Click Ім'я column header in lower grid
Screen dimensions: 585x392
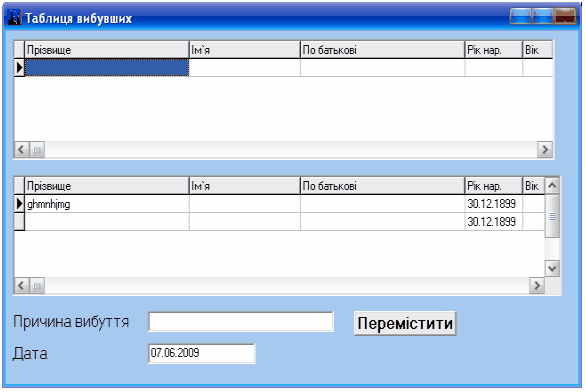pyautogui.click(x=245, y=186)
